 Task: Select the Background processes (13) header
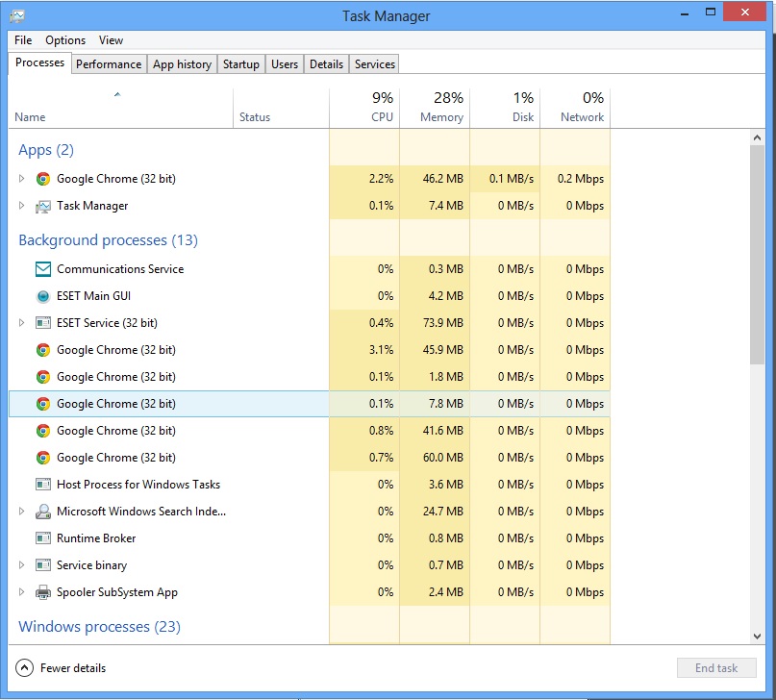[x=108, y=240]
